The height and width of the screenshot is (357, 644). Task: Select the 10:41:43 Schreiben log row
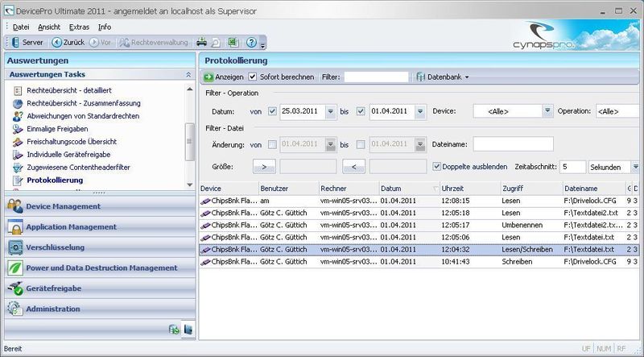click(x=419, y=262)
